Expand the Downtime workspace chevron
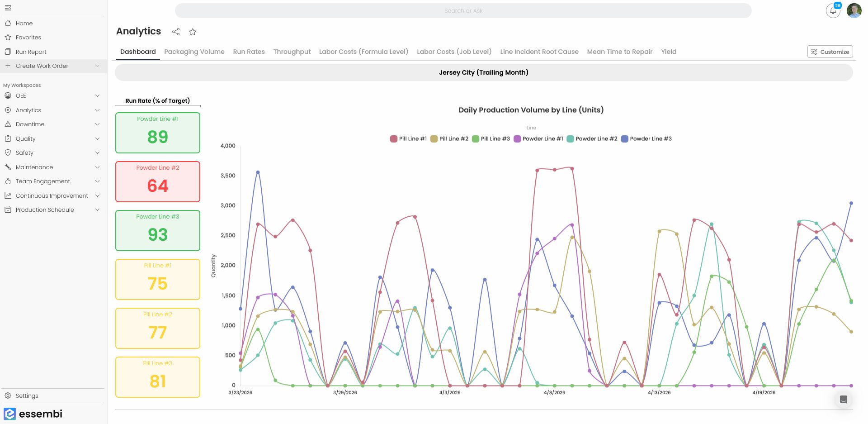The image size is (868, 424). [x=97, y=124]
